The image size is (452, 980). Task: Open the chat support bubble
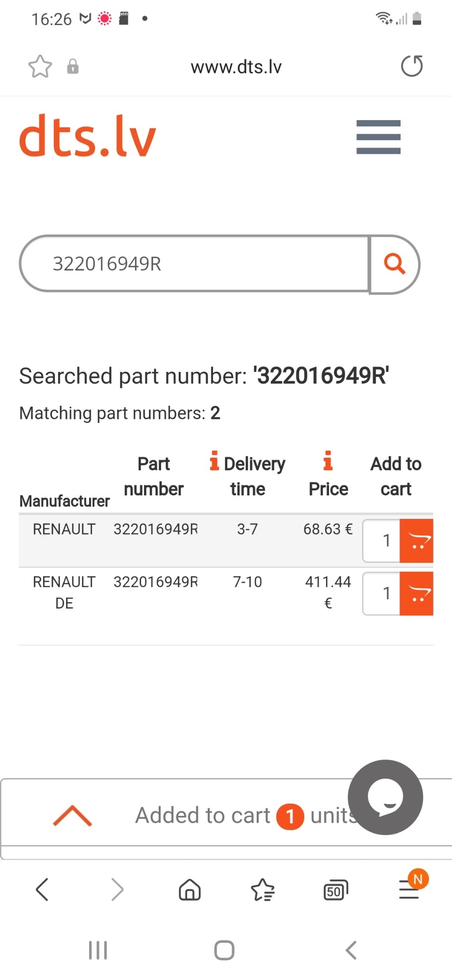[385, 797]
